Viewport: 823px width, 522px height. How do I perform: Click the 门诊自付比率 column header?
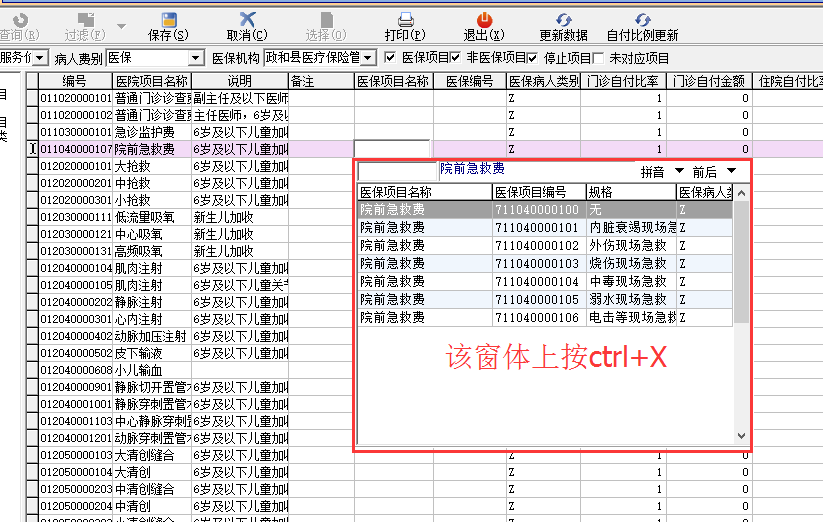623,81
